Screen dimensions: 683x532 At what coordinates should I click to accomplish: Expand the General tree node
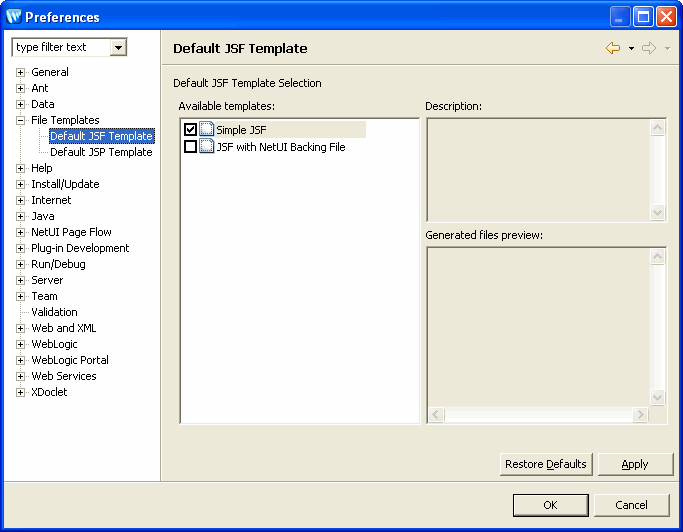20,72
